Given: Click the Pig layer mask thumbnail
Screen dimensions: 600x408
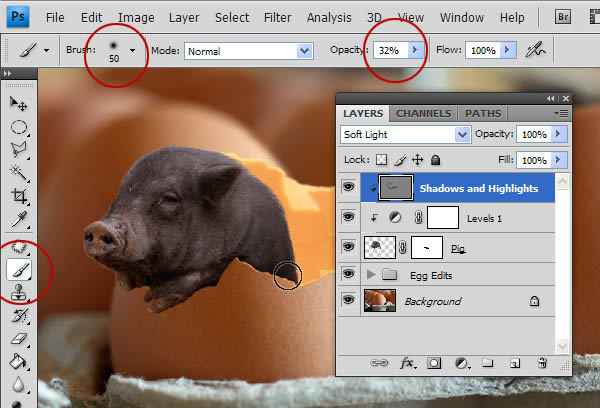Looking at the screenshot, I should tap(427, 248).
